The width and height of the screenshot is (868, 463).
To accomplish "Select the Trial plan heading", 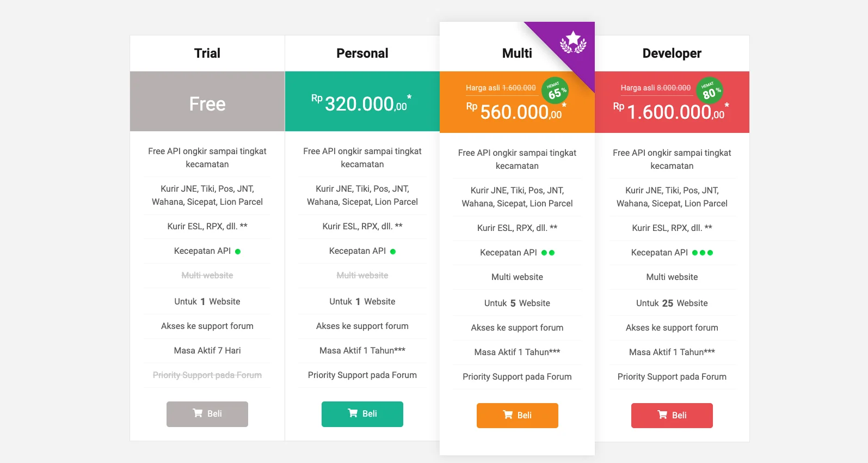I will [x=207, y=53].
